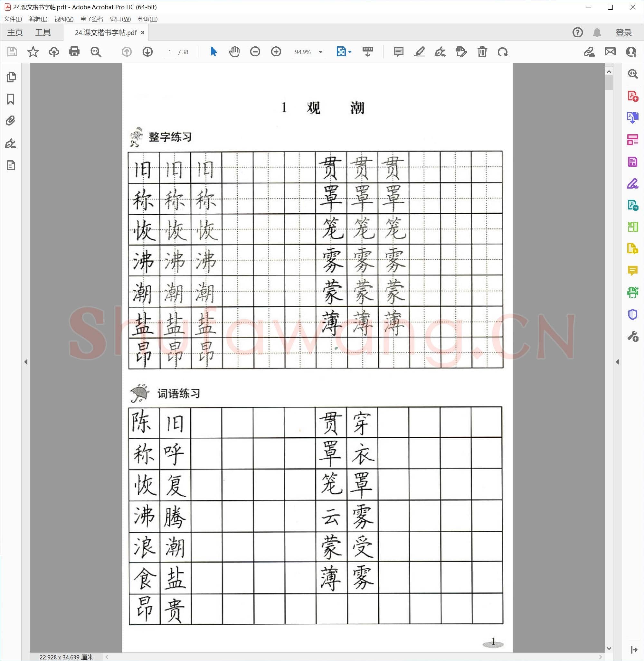Image resolution: width=644 pixels, height=661 pixels.
Task: Select the Hand tool
Action: (234, 52)
